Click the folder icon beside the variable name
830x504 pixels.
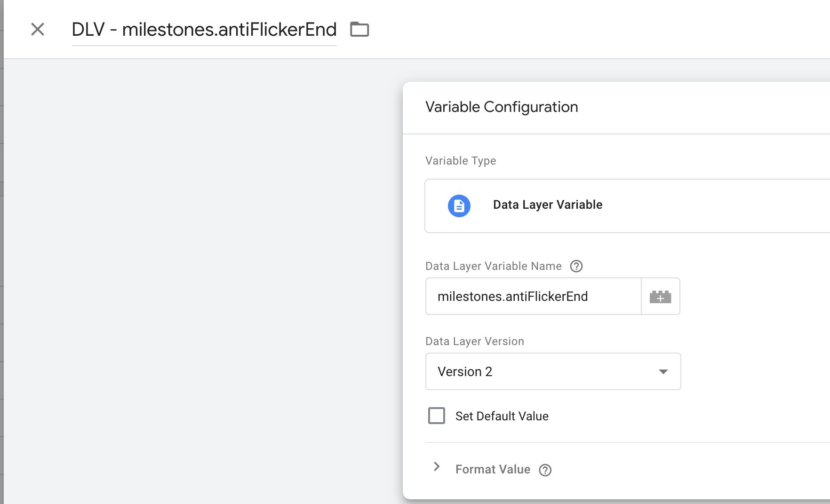[x=359, y=29]
